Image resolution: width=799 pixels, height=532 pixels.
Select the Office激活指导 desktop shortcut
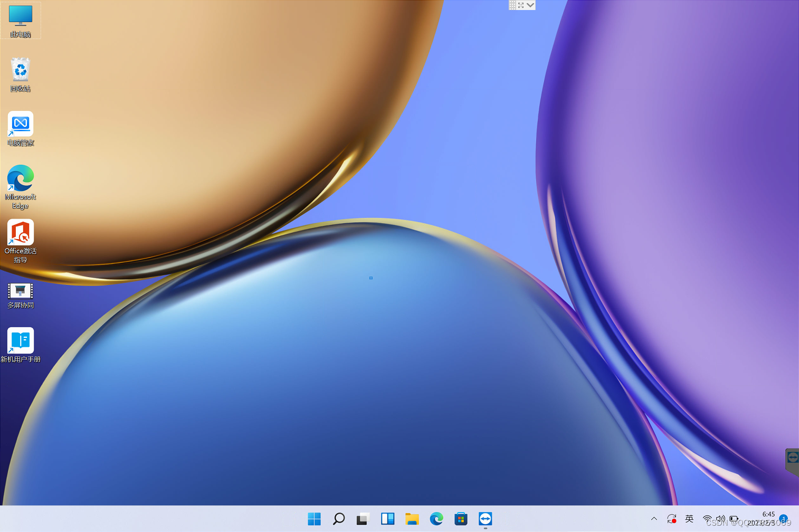(21, 241)
